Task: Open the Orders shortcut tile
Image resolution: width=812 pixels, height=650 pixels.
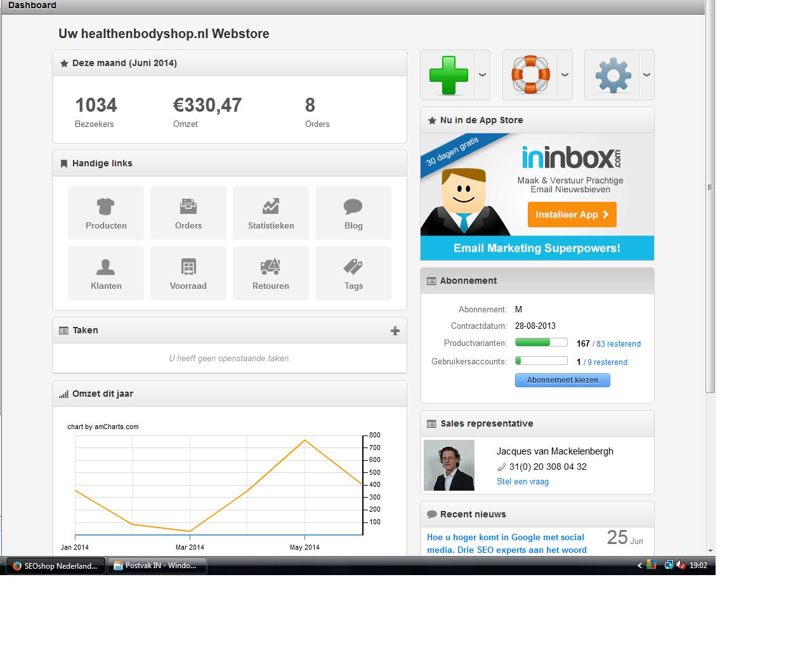Action: 188,213
